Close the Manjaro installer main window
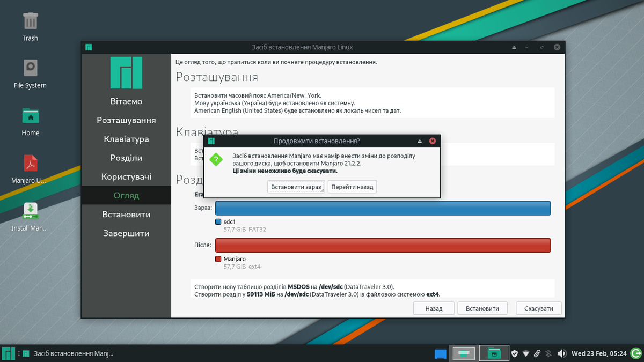 click(x=557, y=47)
